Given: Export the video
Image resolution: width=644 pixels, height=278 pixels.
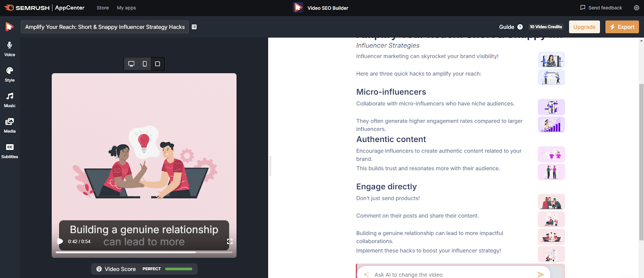Looking at the screenshot, I should tap(622, 27).
